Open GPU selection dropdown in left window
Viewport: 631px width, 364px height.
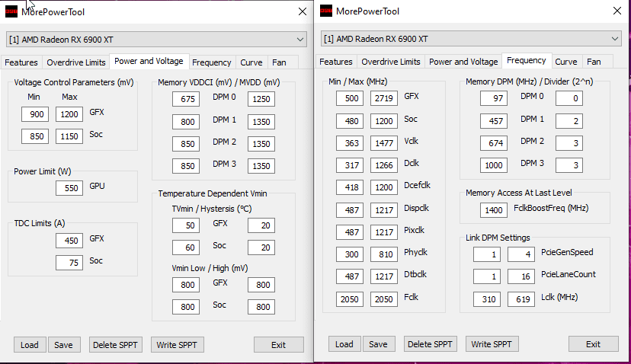(x=156, y=40)
